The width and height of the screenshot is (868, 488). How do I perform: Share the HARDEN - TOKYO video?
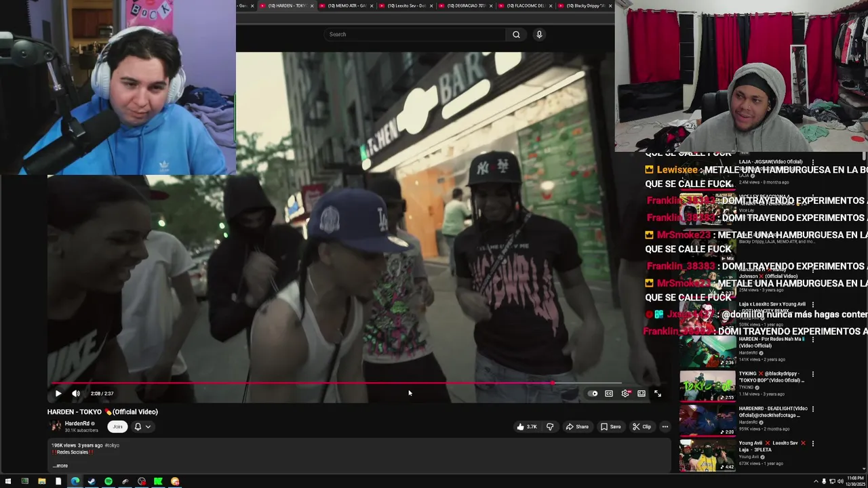point(577,426)
